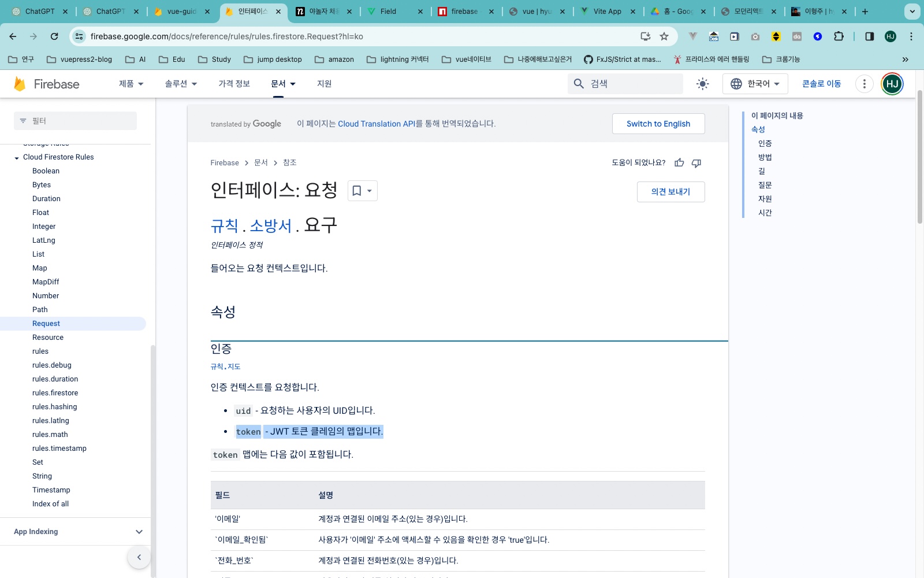924x578 pixels.
Task: Click the Firebase logo
Action: click(x=46, y=84)
